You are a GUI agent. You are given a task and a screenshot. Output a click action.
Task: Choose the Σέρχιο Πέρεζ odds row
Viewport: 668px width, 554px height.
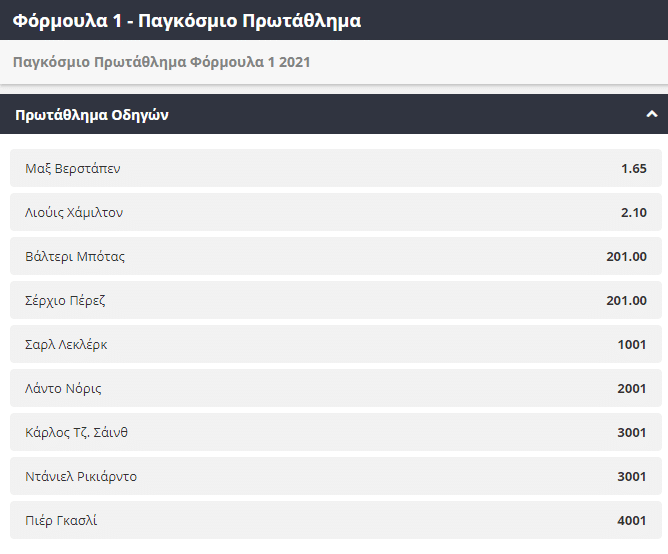click(335, 300)
